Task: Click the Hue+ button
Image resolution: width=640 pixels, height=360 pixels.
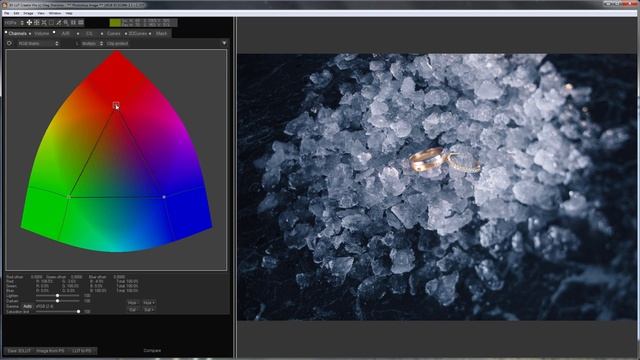Action: tap(149, 303)
